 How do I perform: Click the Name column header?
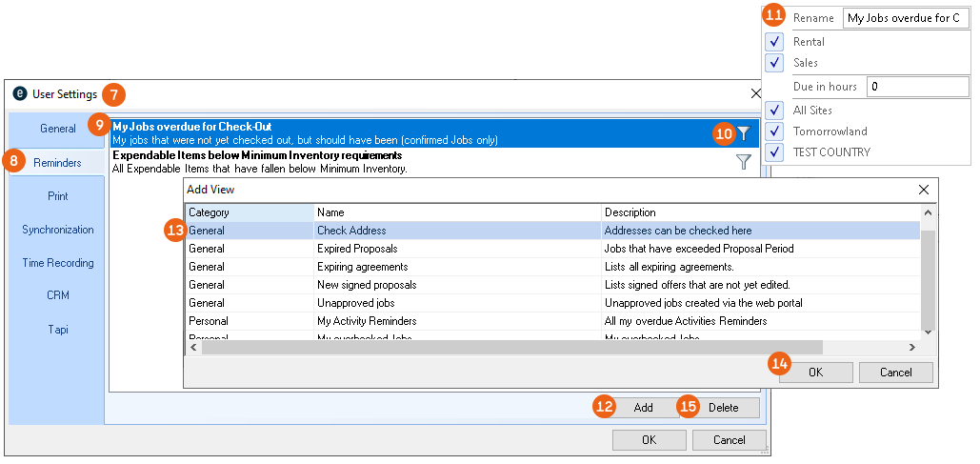(457, 212)
